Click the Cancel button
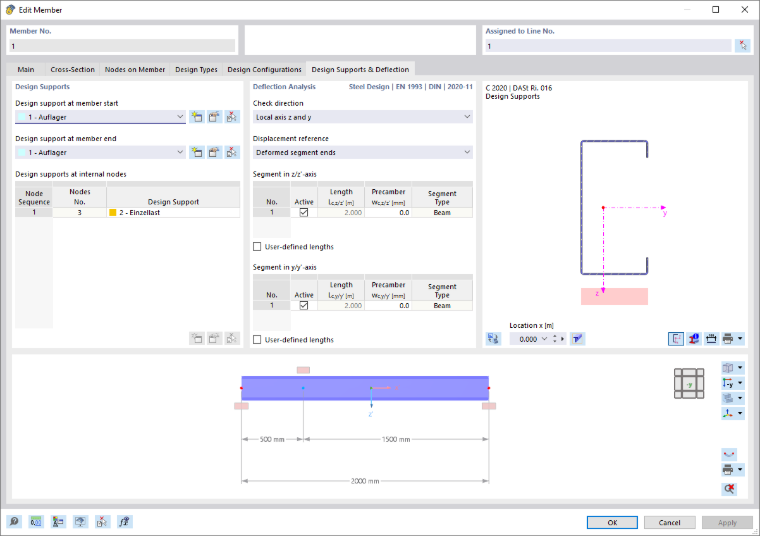Screen dimensions: 760x536 (669, 522)
